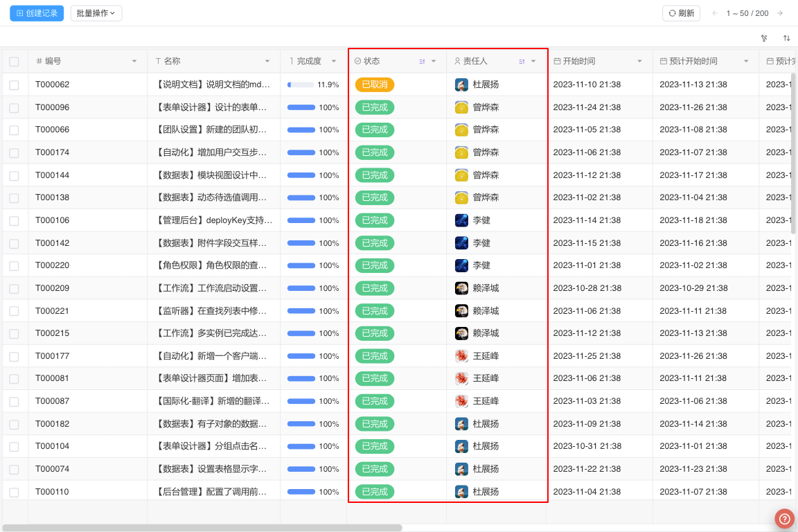The width and height of the screenshot is (798, 532).
Task: Click the person icon in 责任人 column header
Action: click(x=457, y=60)
